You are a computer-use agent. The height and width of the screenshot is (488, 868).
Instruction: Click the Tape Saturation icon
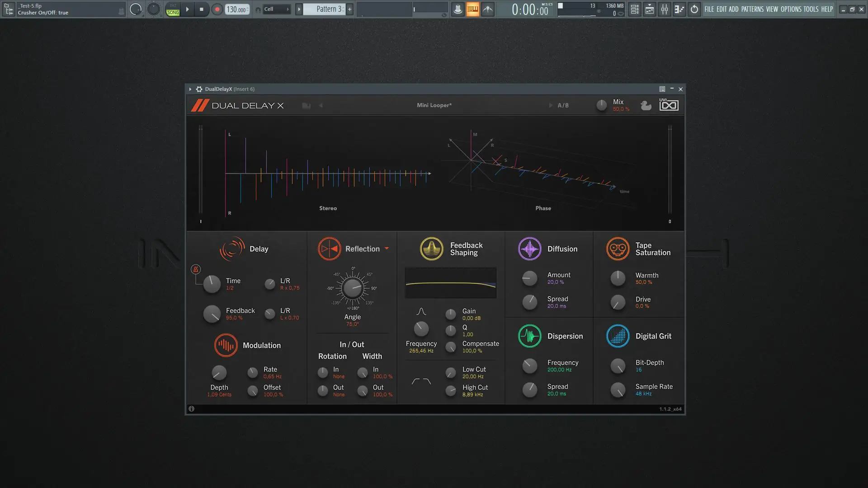pyautogui.click(x=618, y=249)
